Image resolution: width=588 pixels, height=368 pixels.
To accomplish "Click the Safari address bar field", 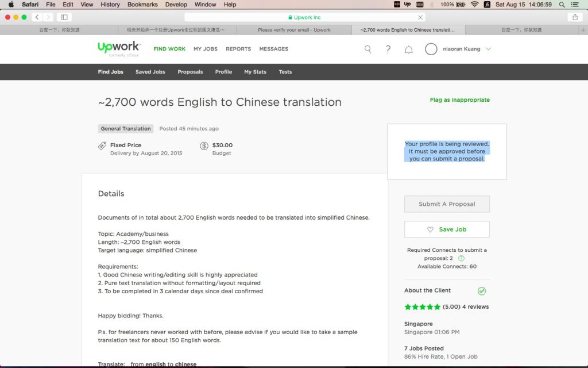I will [x=304, y=17].
